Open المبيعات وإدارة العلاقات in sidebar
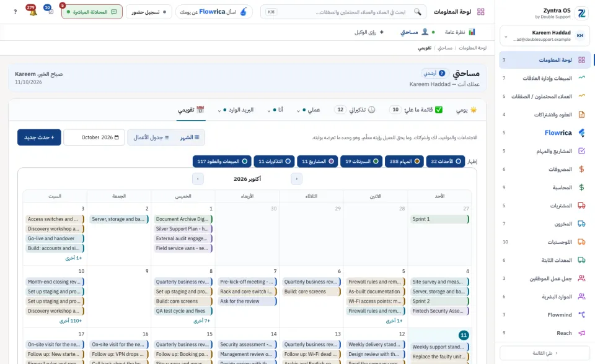 click(x=545, y=78)
